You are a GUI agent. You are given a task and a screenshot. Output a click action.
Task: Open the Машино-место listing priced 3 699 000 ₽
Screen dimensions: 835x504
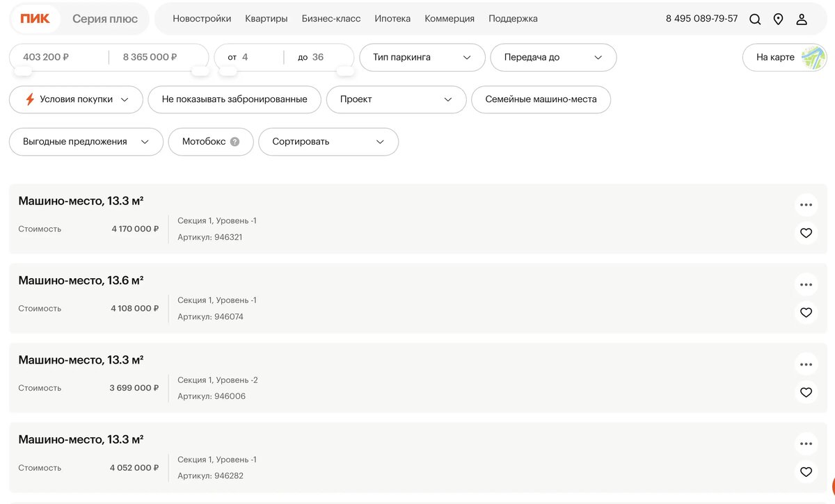click(418, 378)
